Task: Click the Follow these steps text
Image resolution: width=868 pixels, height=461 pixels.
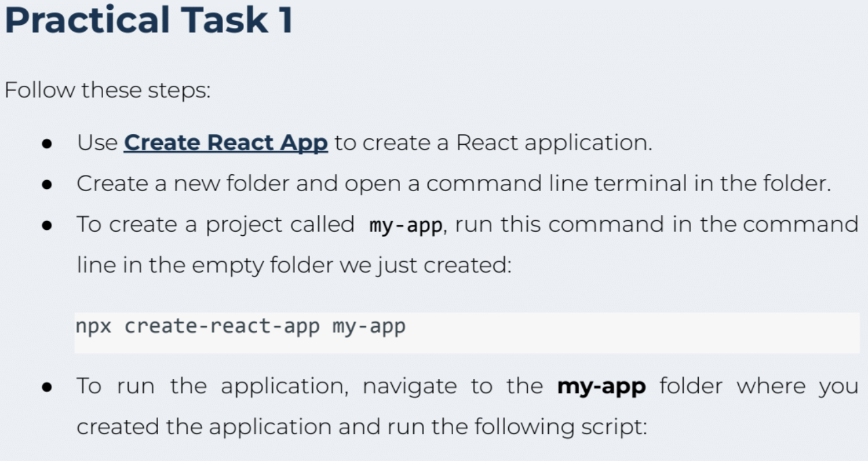Action: (108, 90)
